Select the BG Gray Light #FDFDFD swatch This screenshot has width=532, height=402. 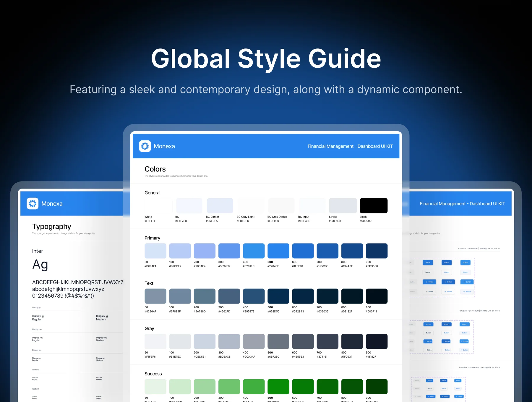click(251, 205)
